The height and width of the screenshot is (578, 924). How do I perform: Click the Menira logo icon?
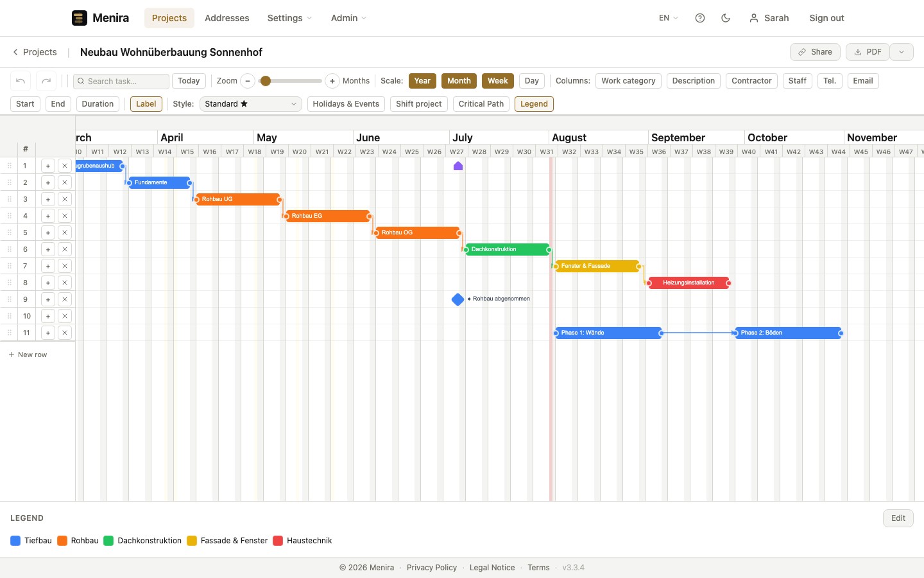point(80,18)
